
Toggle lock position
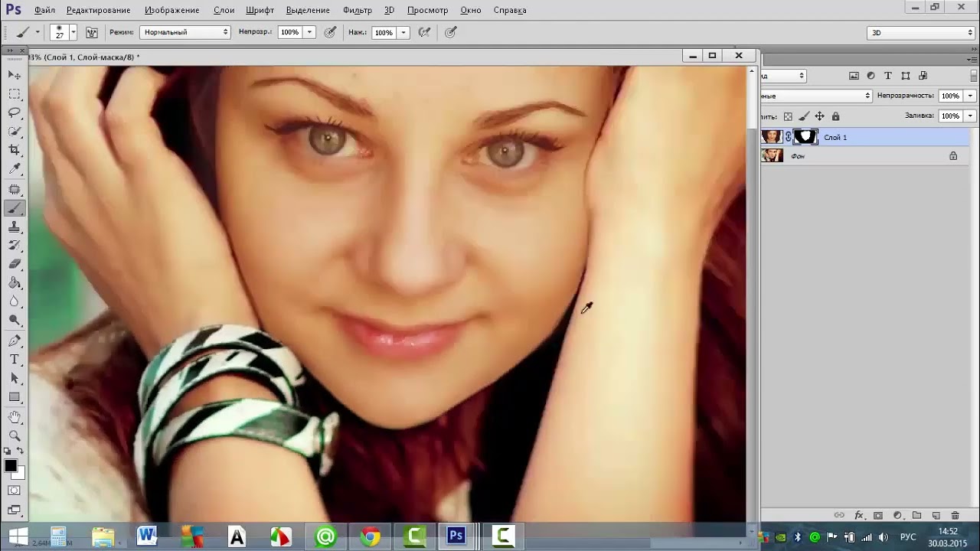pos(819,116)
